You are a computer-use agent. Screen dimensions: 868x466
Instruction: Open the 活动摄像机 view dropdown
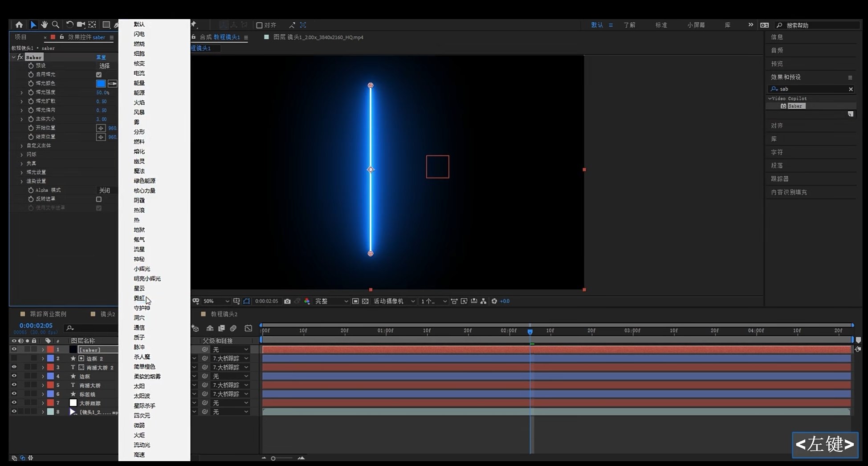(394, 301)
